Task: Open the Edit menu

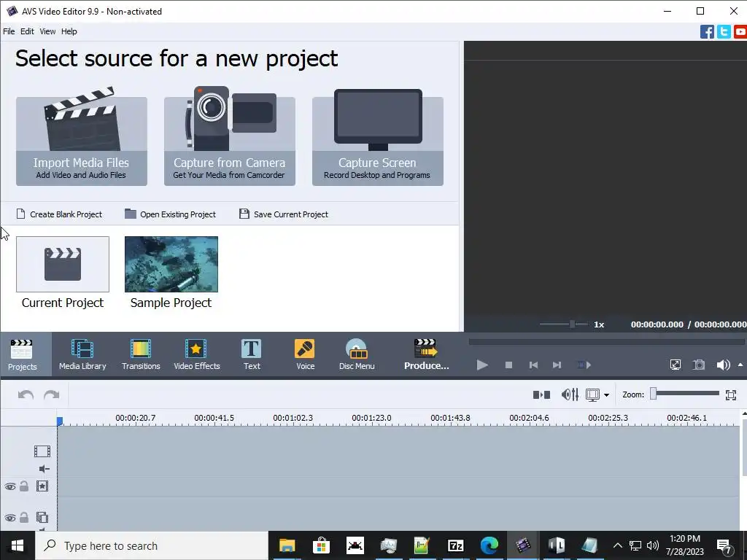Action: click(27, 31)
